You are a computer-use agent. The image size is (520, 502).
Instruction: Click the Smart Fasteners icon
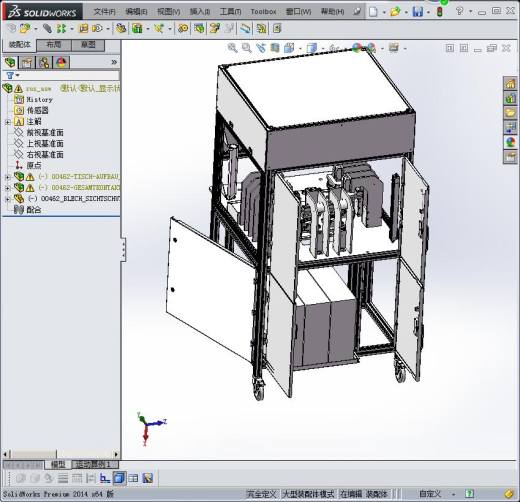[x=83, y=29]
